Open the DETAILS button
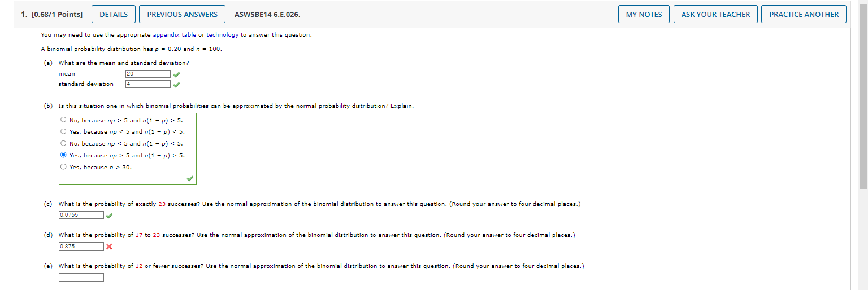The image size is (868, 290). pos(114,14)
